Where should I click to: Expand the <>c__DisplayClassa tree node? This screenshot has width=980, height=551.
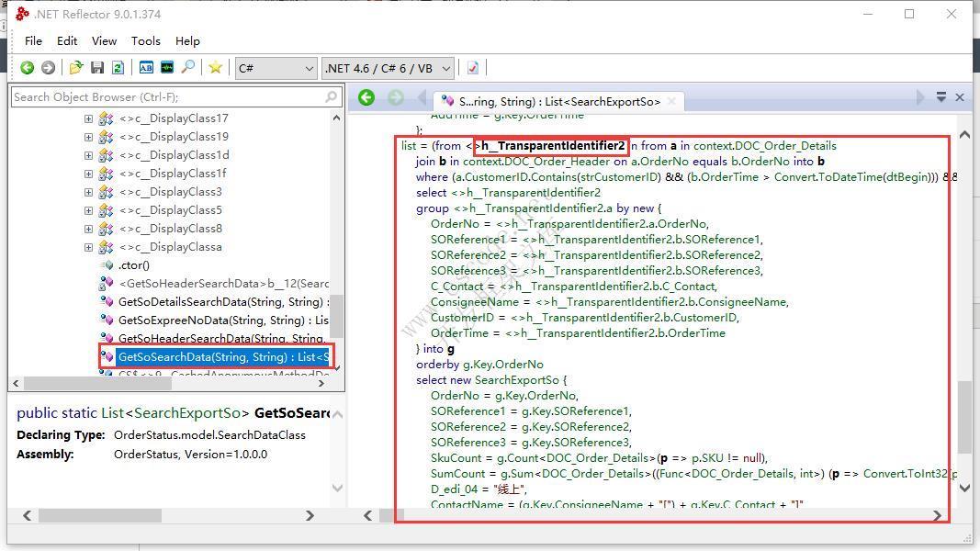[x=88, y=247]
